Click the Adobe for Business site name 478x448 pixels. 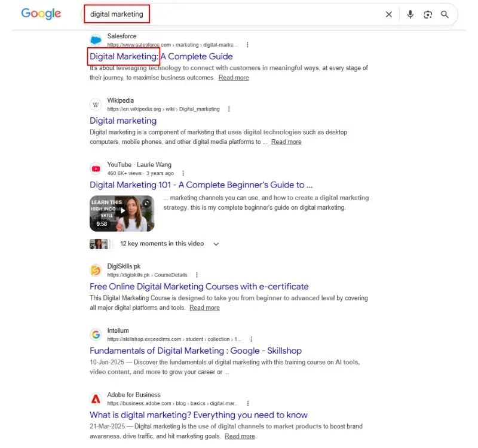point(134,395)
